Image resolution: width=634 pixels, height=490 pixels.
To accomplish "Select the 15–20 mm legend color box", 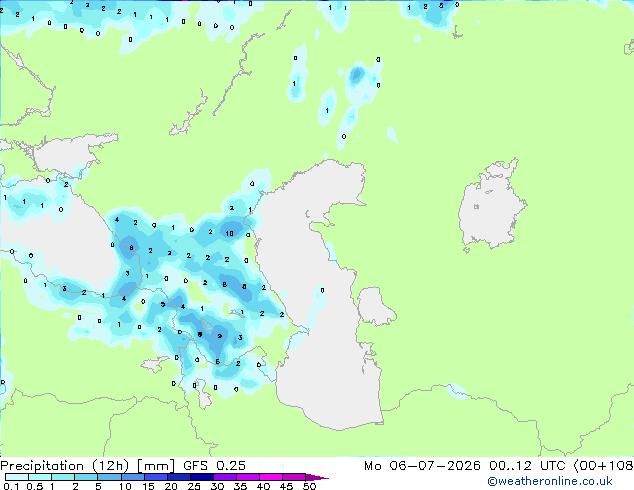I will [156, 477].
